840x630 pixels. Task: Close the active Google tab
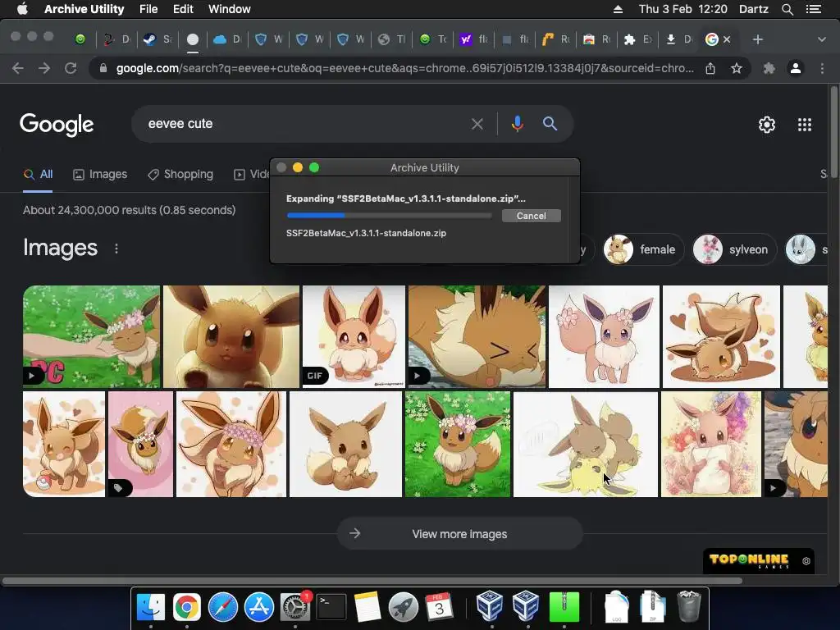pos(727,39)
